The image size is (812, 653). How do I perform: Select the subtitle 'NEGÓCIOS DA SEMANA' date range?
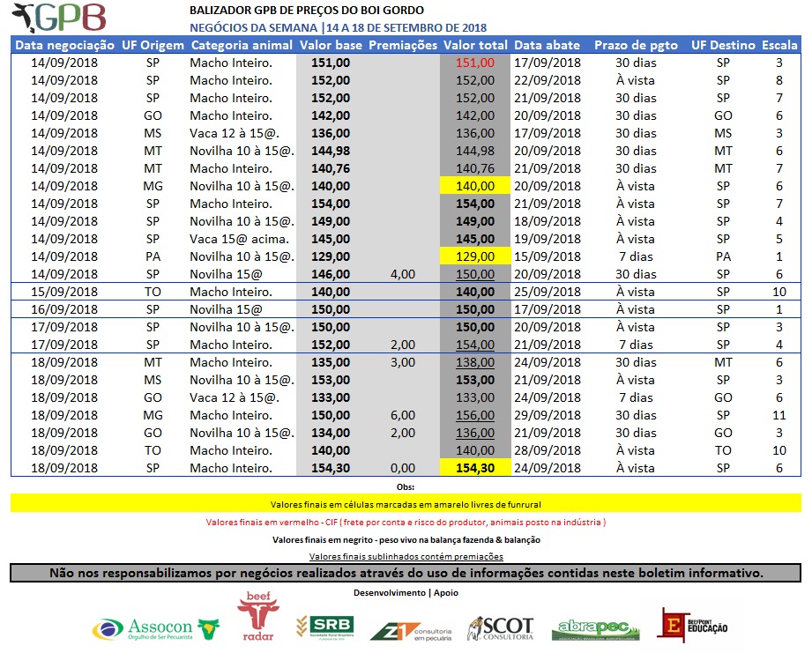(x=339, y=28)
